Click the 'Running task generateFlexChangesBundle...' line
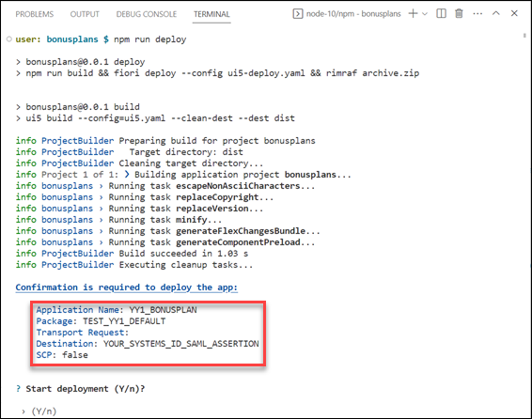 pos(167,231)
